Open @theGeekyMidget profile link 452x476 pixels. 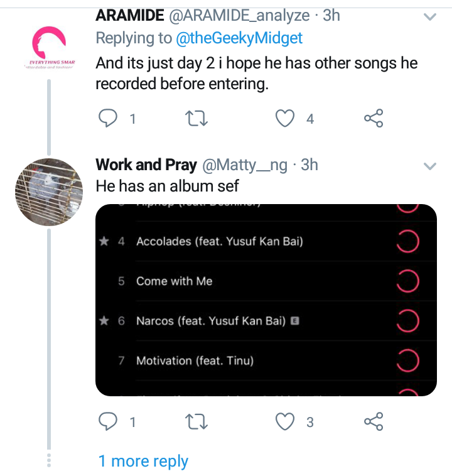pos(239,38)
